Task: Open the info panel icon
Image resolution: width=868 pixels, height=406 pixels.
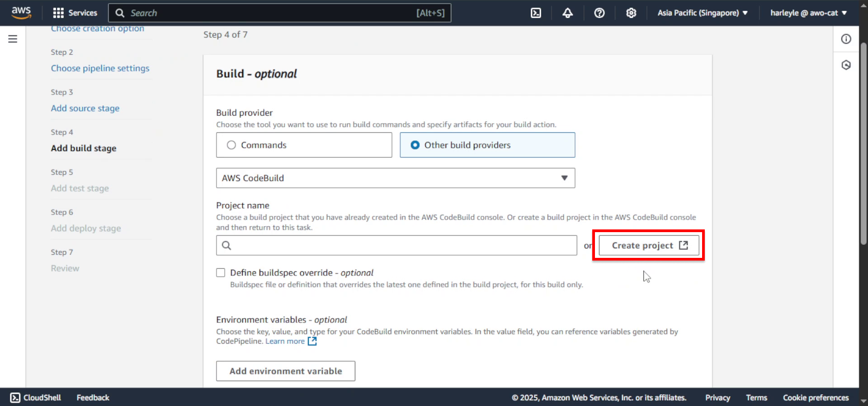Action: [846, 39]
